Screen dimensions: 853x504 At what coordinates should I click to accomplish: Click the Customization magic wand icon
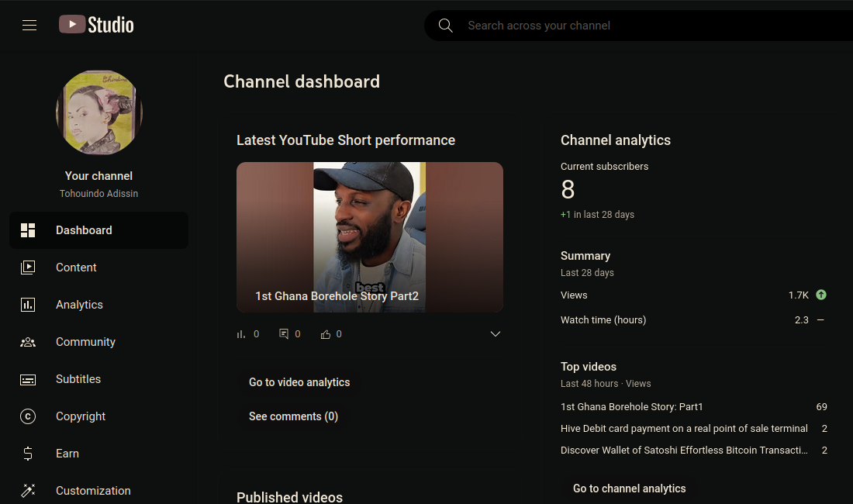[x=28, y=490]
